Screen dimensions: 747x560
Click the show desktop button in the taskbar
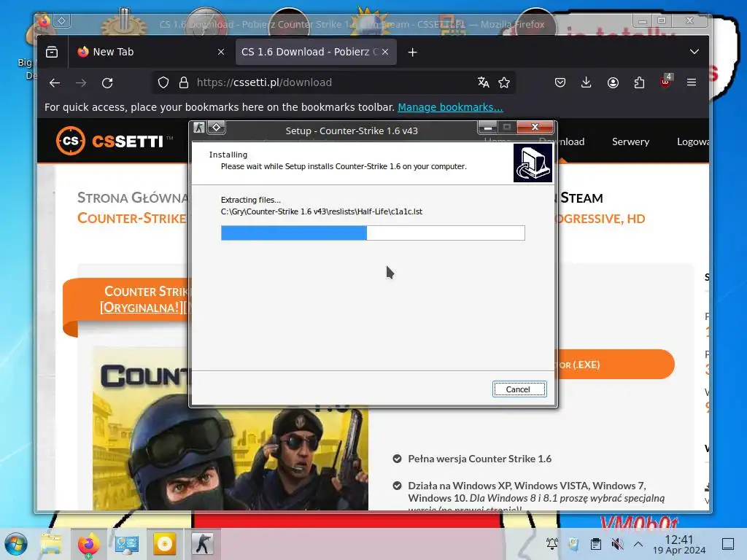[728, 544]
